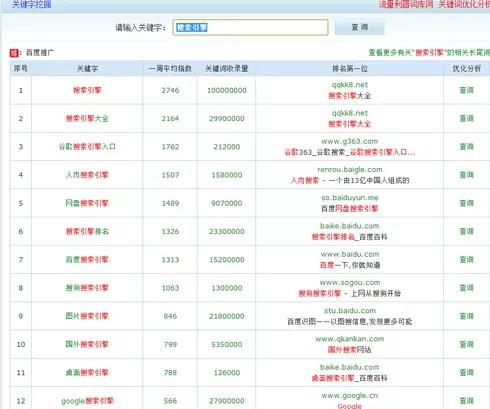Open the www.g363.com domain link
The height and width of the screenshot is (409, 490).
tap(350, 141)
